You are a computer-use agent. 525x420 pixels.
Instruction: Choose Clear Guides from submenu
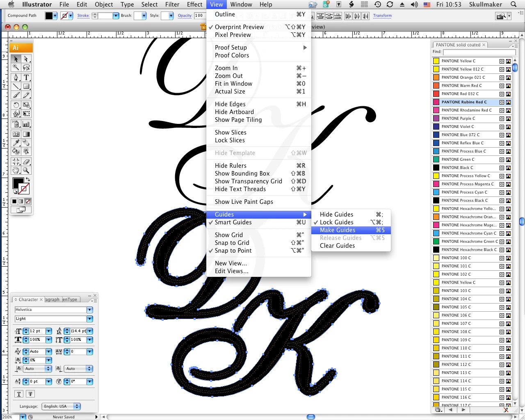point(351,246)
